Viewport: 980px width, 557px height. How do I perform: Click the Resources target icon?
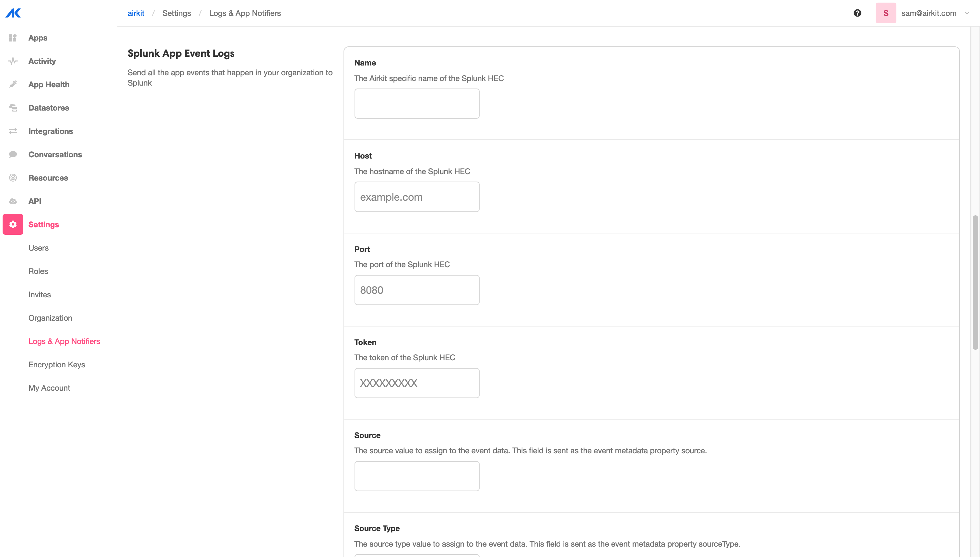(13, 177)
